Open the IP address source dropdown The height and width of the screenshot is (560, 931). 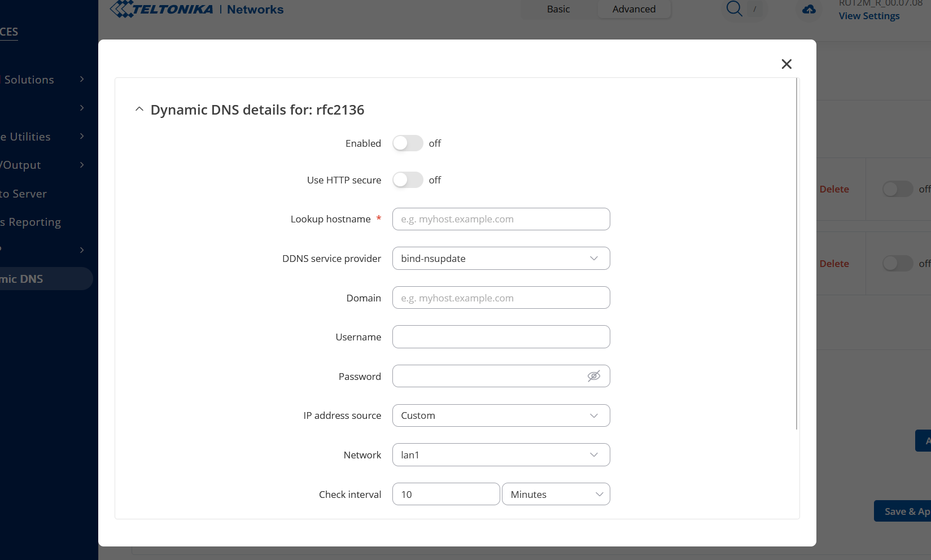click(501, 415)
